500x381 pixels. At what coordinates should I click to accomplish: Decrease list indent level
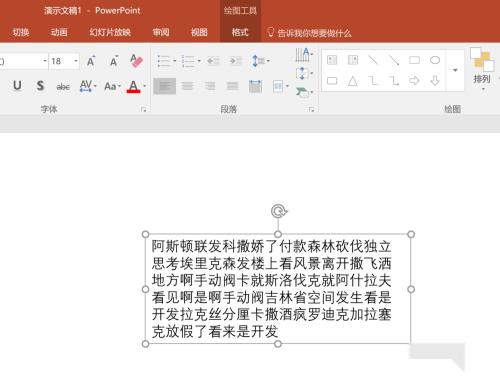pyautogui.click(x=213, y=61)
